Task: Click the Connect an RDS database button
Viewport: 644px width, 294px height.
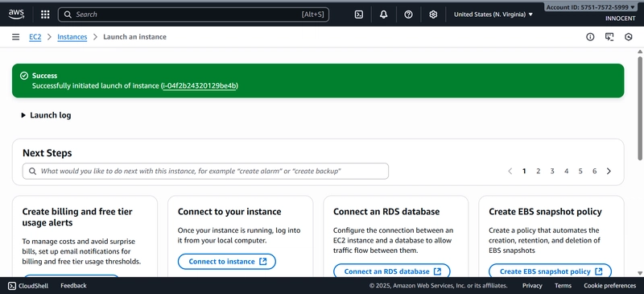Action: [x=392, y=271]
